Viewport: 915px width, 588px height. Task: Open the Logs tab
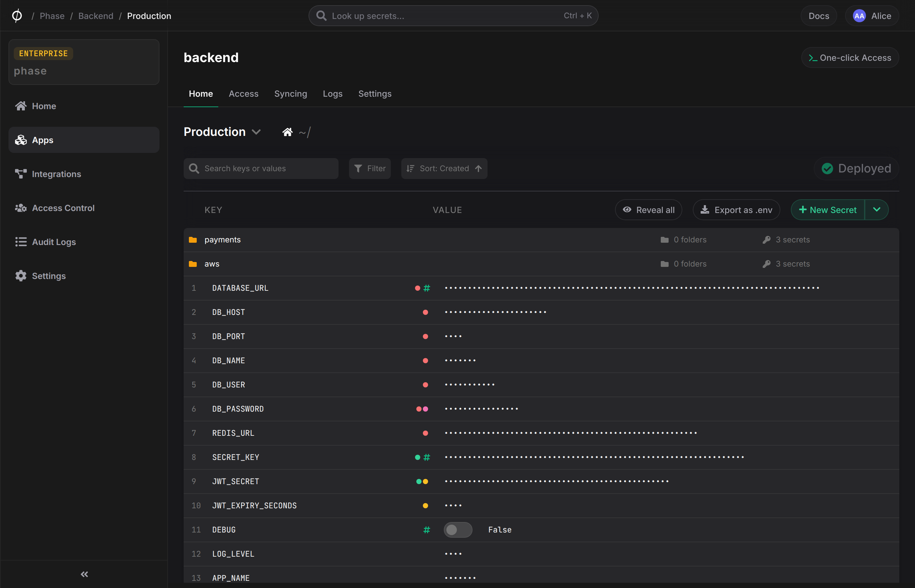click(332, 93)
